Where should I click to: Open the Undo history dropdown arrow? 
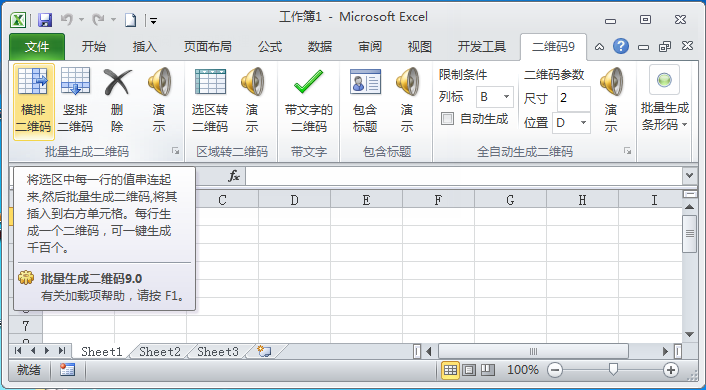(x=81, y=20)
